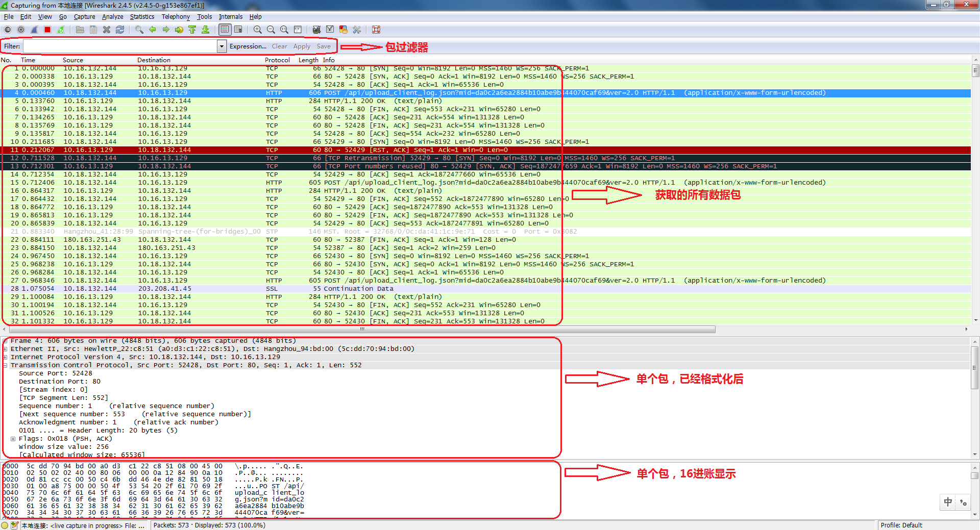Jump to the last packet

(206, 30)
